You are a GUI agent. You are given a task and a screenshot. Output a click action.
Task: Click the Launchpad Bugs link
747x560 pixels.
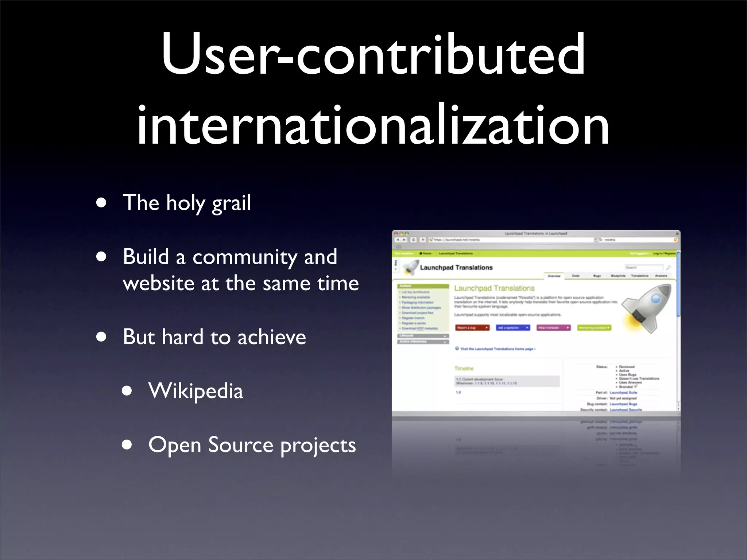[623, 404]
